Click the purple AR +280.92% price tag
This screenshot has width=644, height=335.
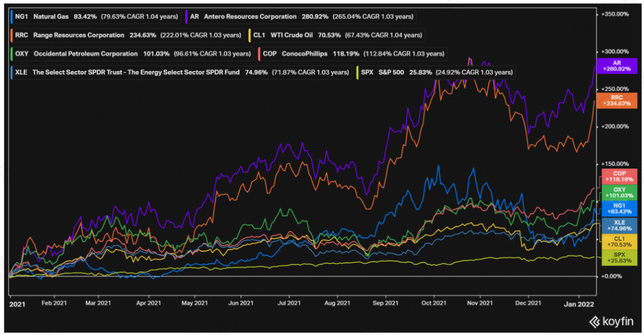pyautogui.click(x=617, y=66)
